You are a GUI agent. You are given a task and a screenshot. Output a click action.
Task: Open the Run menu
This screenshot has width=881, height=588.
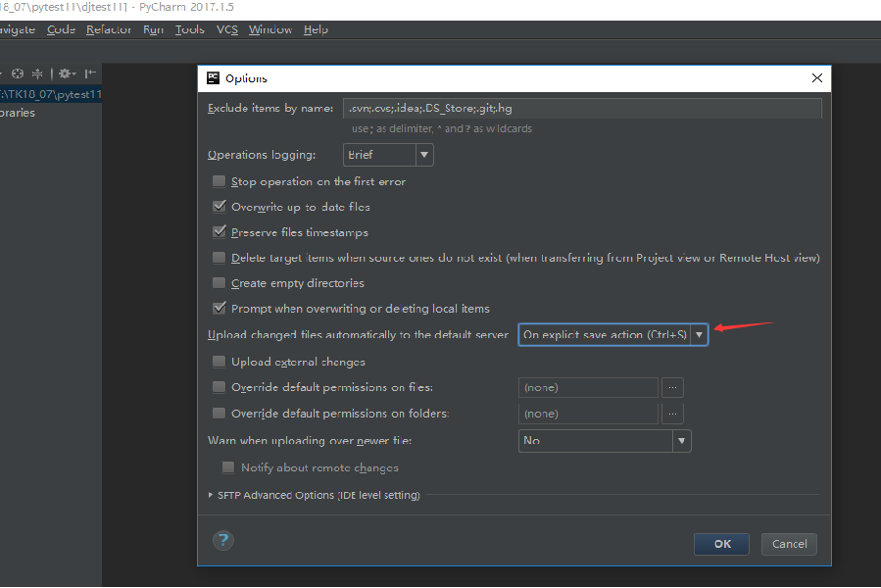click(154, 29)
